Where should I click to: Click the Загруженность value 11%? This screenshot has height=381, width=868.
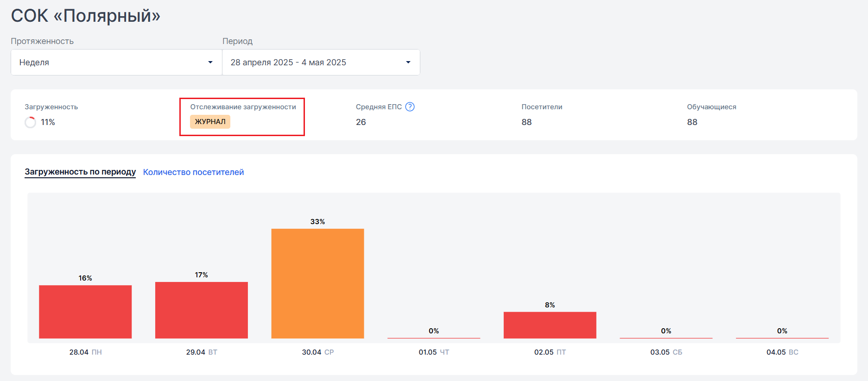click(48, 122)
